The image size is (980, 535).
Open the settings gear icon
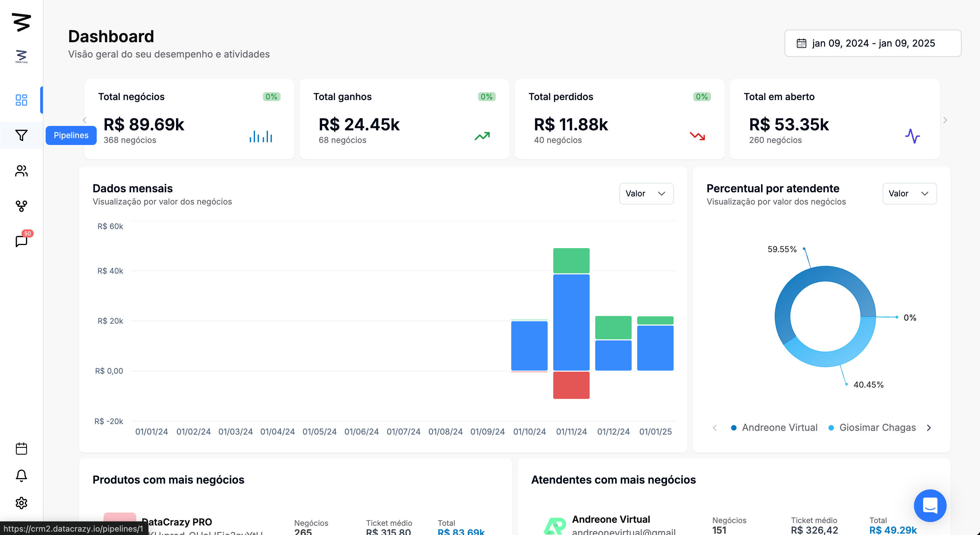[x=21, y=503]
